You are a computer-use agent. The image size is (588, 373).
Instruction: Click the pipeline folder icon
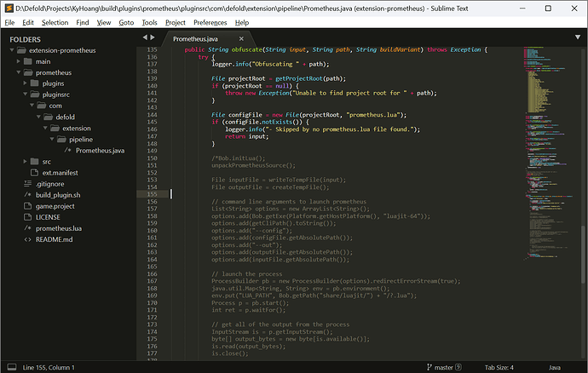[61, 139]
